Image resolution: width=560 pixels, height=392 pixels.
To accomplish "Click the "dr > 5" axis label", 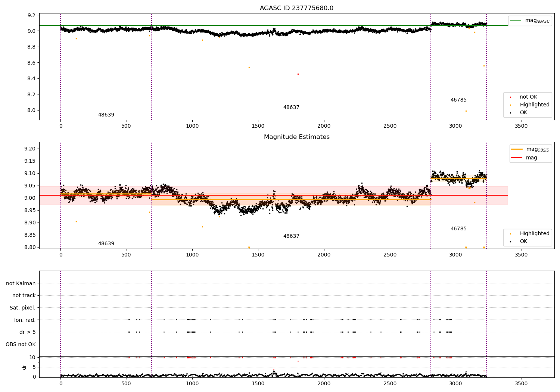I will click(28, 332).
